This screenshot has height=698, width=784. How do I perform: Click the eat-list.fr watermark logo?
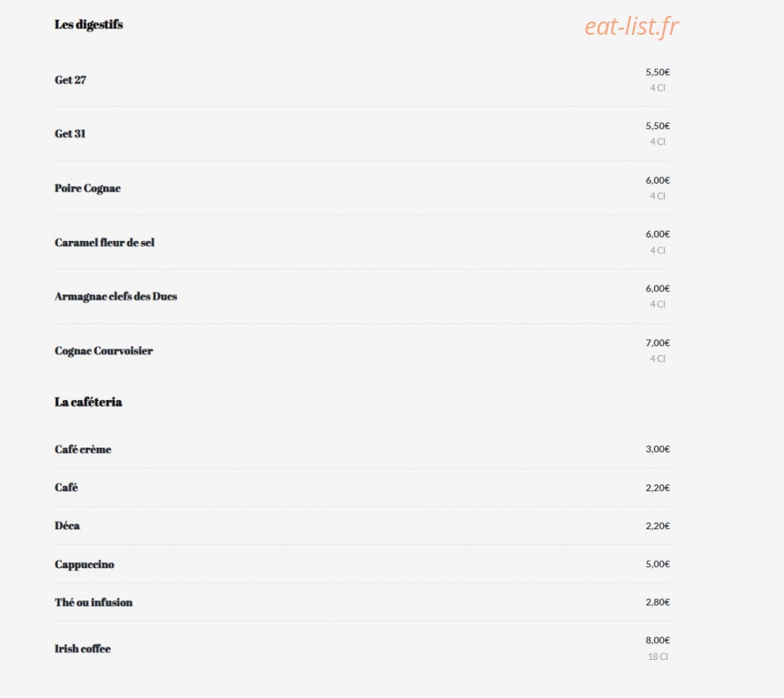point(632,26)
